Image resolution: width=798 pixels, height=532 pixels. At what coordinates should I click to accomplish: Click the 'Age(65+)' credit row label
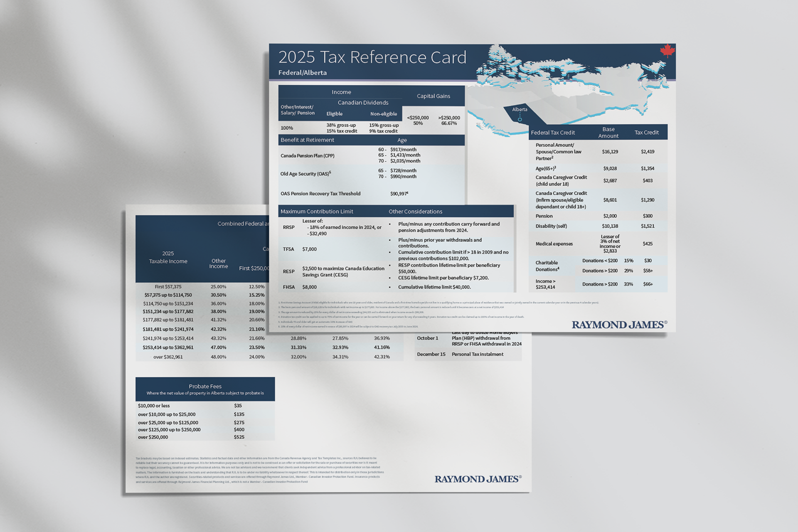[546, 169]
